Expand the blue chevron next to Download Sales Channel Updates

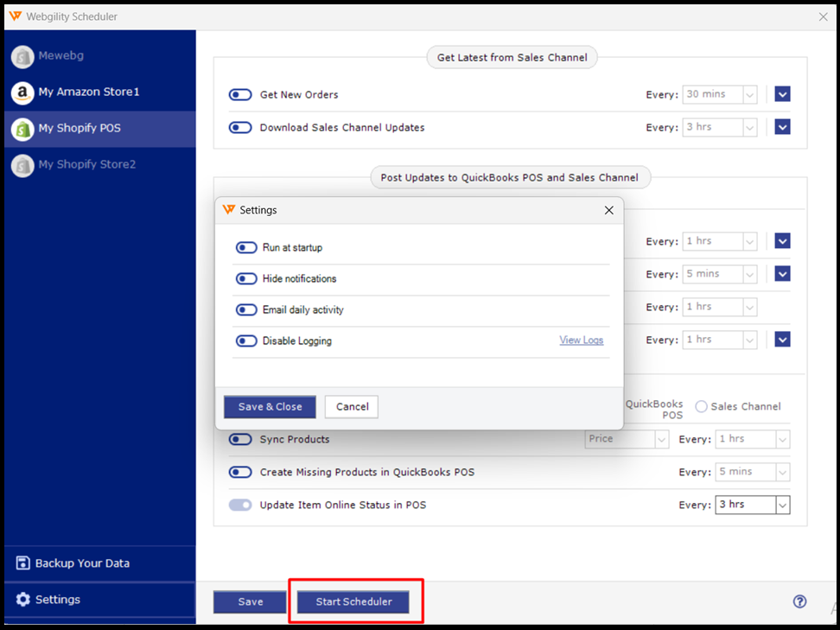pos(782,126)
